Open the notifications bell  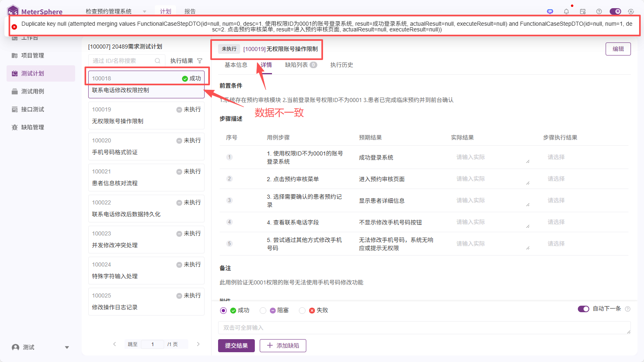pos(566,11)
